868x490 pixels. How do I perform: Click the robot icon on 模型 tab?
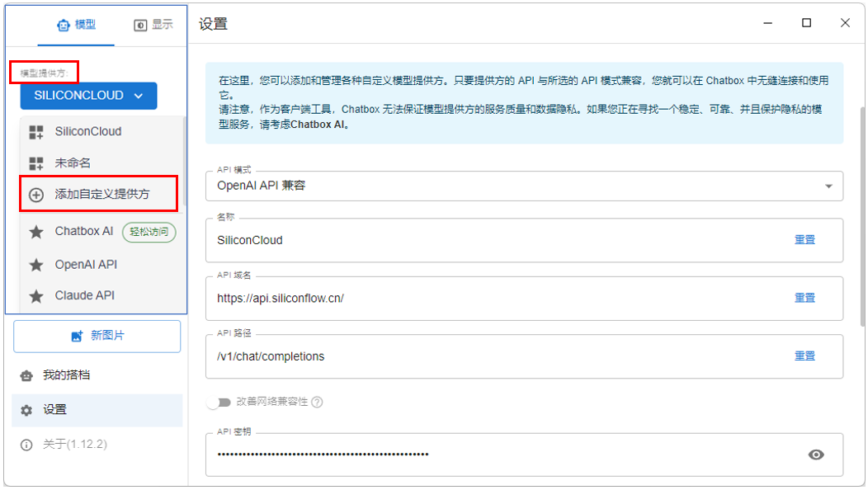pos(64,26)
